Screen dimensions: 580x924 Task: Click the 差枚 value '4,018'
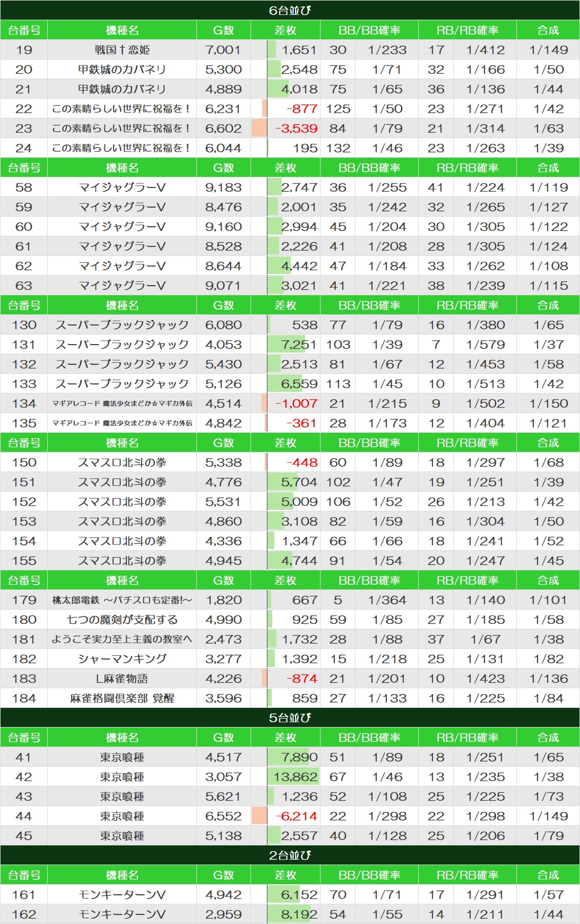[299, 89]
